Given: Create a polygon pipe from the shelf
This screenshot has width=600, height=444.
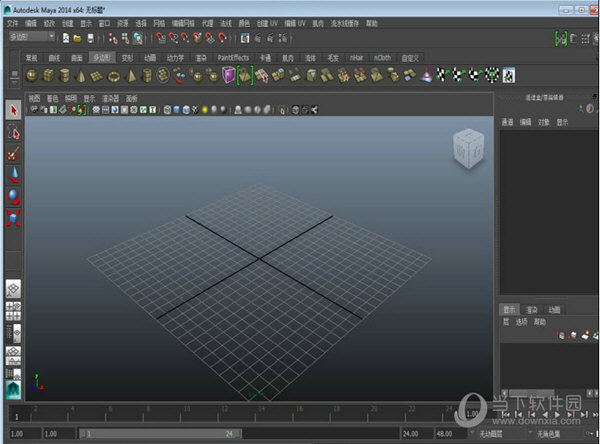Looking at the screenshot, I should [147, 75].
